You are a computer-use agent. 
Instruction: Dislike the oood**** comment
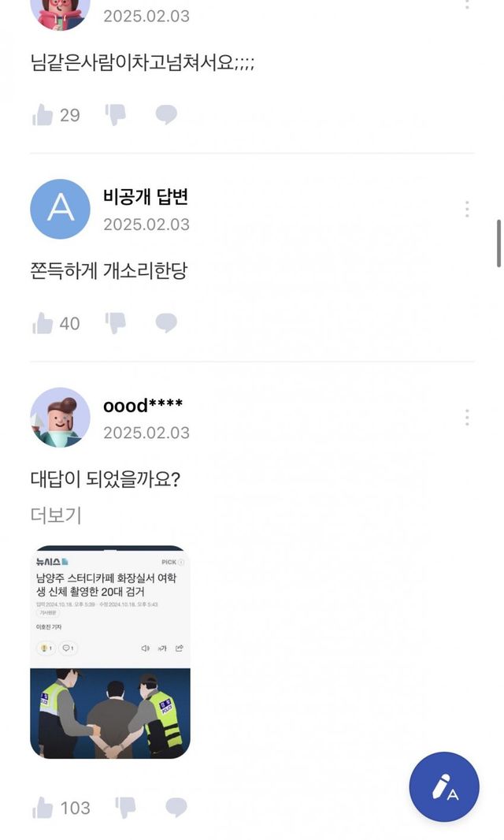point(126,808)
